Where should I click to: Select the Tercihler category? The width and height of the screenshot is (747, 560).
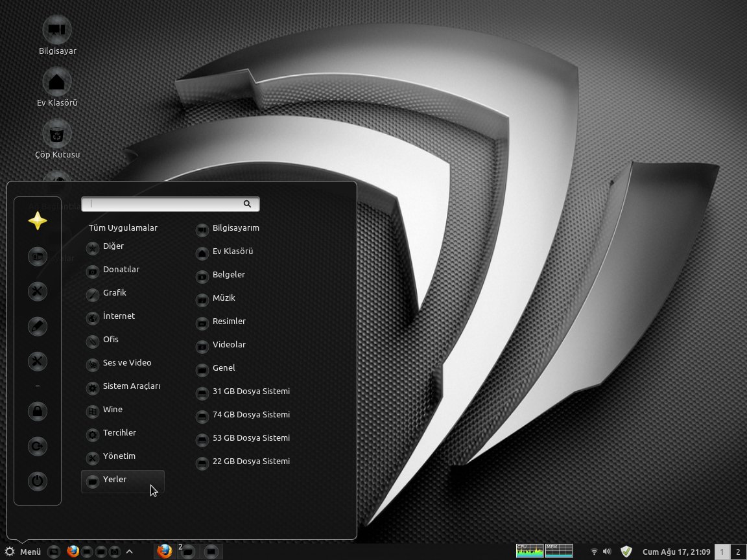(123, 433)
